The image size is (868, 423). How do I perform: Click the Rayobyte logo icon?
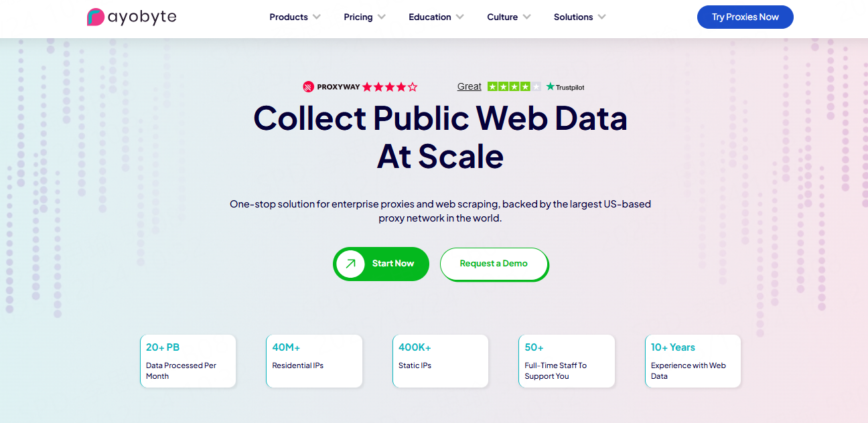95,17
